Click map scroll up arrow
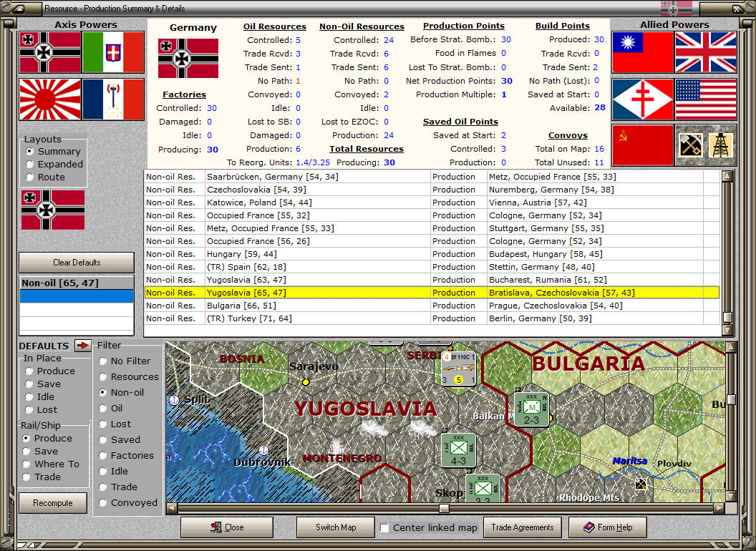Image resolution: width=756 pixels, height=551 pixels. coord(731,346)
